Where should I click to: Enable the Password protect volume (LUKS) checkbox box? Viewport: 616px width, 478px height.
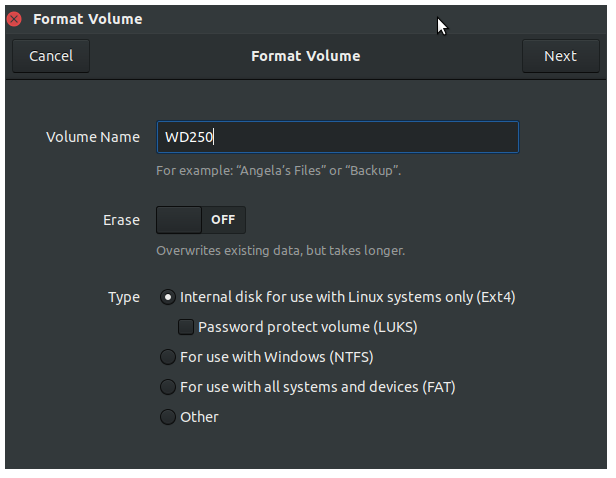[186, 327]
